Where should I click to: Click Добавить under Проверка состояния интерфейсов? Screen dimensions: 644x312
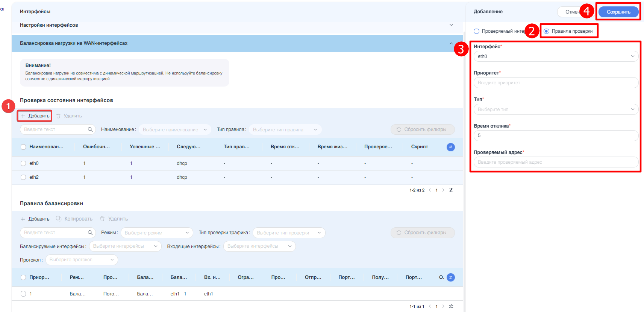35,116
